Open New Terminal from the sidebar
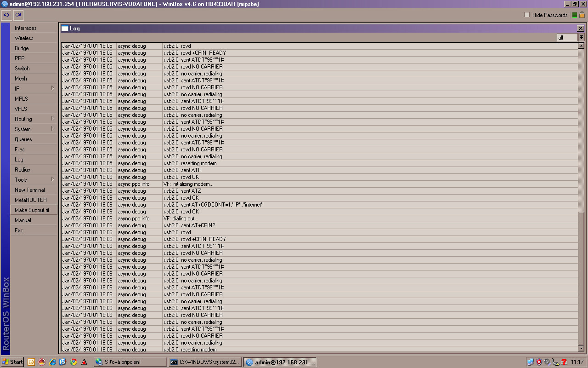 pos(34,190)
